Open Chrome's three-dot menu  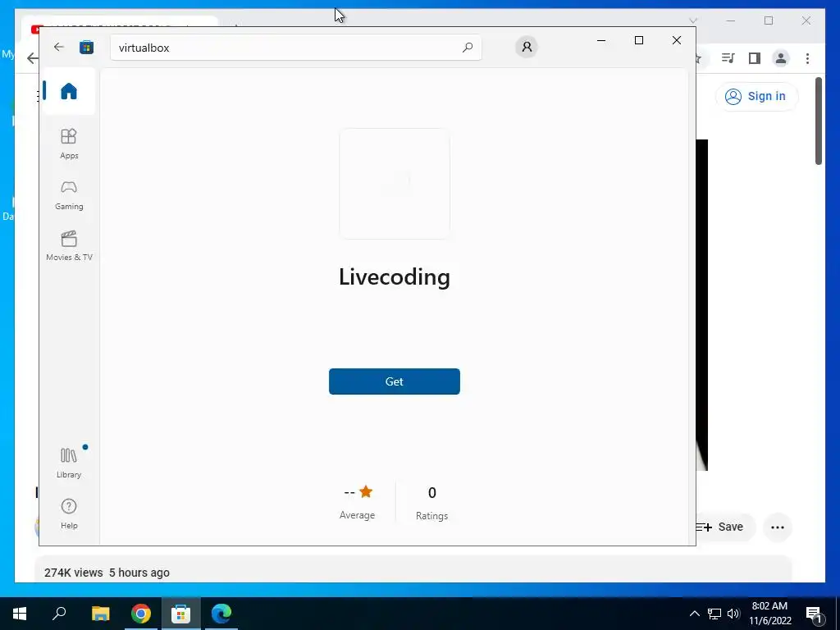click(807, 58)
